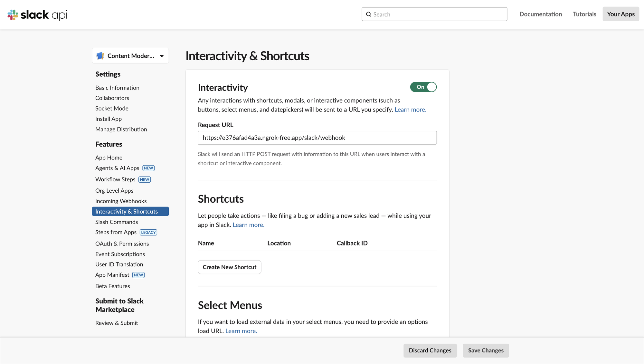Click the LEGACY badge on Steps from Apps
Screen dimensions: 644x364
tap(148, 232)
